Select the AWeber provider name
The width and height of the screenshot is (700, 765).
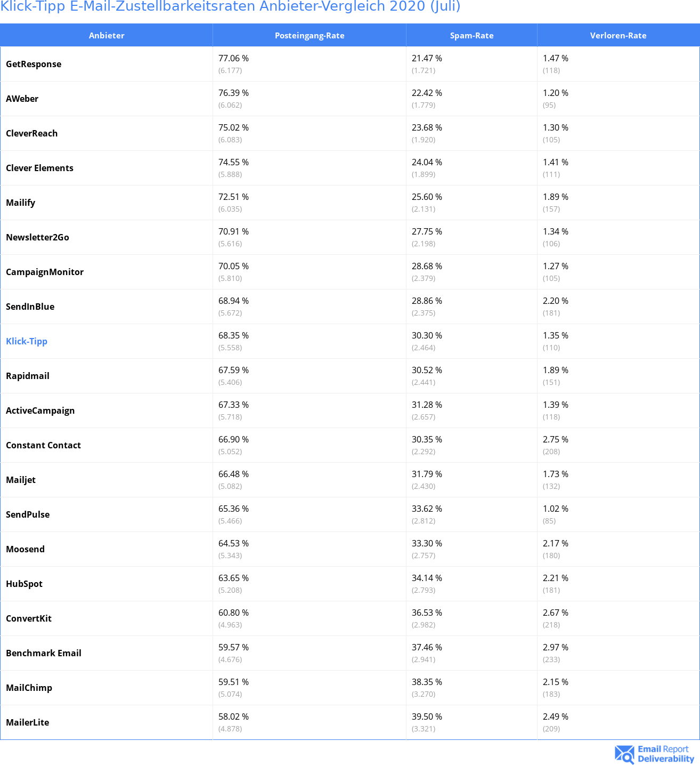click(x=22, y=99)
